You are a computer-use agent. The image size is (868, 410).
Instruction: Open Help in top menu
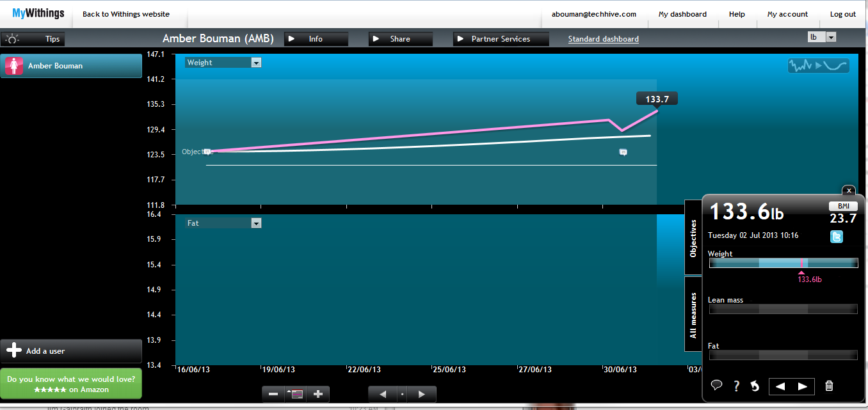pyautogui.click(x=737, y=14)
